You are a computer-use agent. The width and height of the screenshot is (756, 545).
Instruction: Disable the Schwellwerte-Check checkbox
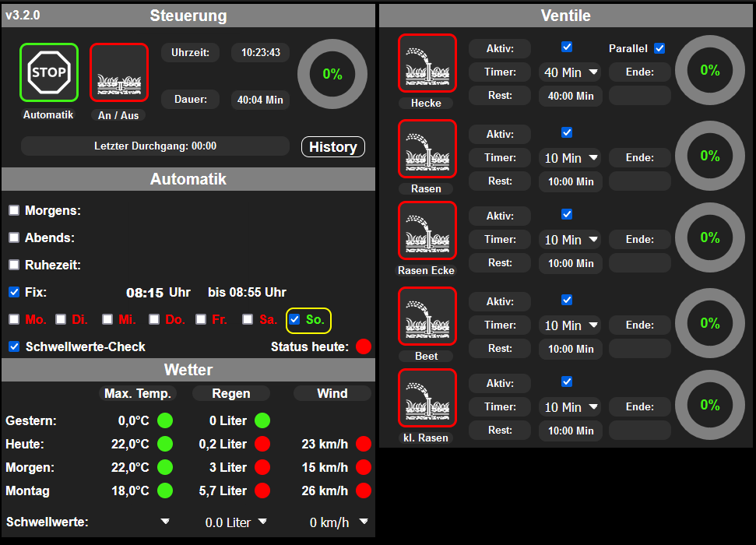14,346
